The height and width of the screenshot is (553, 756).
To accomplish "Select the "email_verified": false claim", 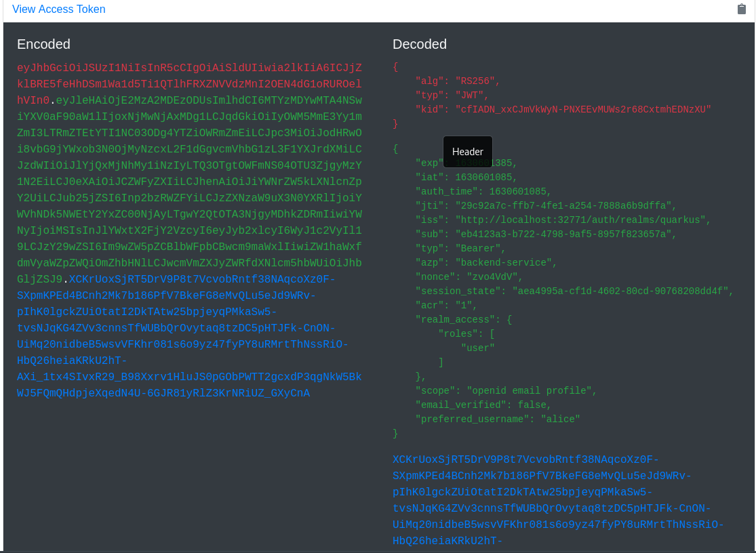I will [481, 405].
